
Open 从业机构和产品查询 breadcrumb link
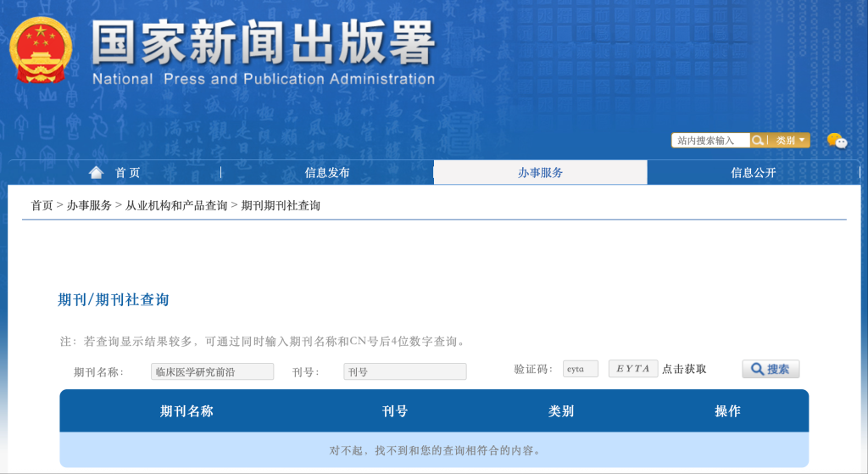pyautogui.click(x=176, y=206)
